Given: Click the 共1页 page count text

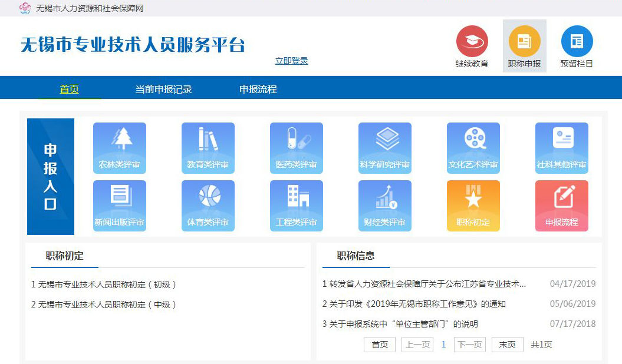Looking at the screenshot, I should pos(541,345).
